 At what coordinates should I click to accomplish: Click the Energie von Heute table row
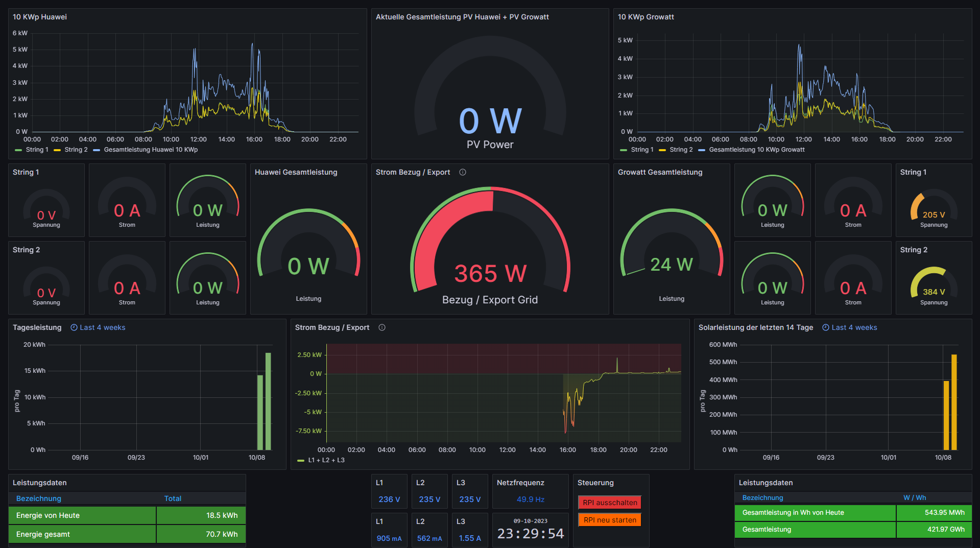pyautogui.click(x=127, y=515)
